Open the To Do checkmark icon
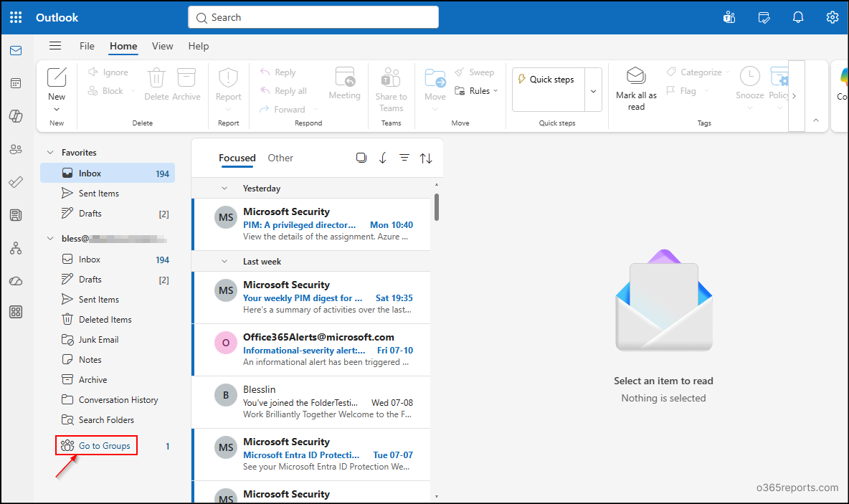Image resolution: width=849 pixels, height=504 pixels. [16, 182]
